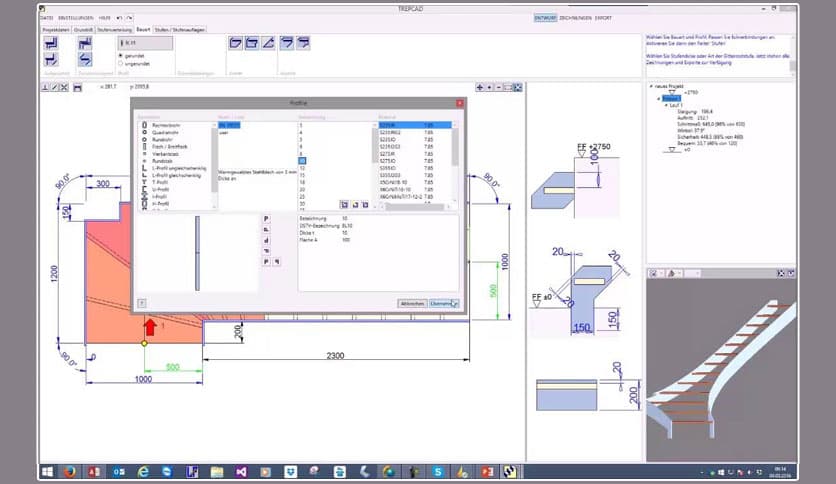Collapse the neues Projekt tree node
This screenshot has height=484, width=836.
tap(651, 86)
